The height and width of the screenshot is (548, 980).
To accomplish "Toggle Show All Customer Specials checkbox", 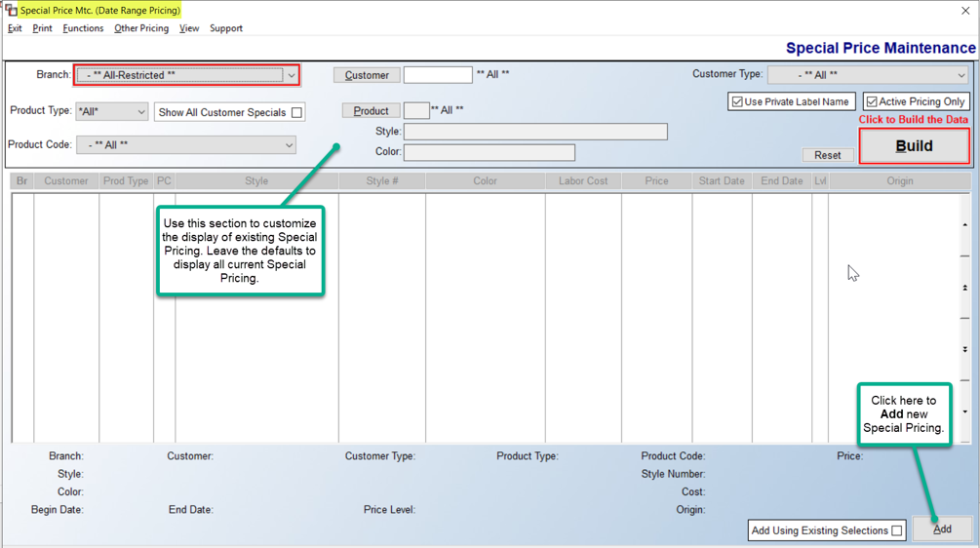I will [x=296, y=112].
